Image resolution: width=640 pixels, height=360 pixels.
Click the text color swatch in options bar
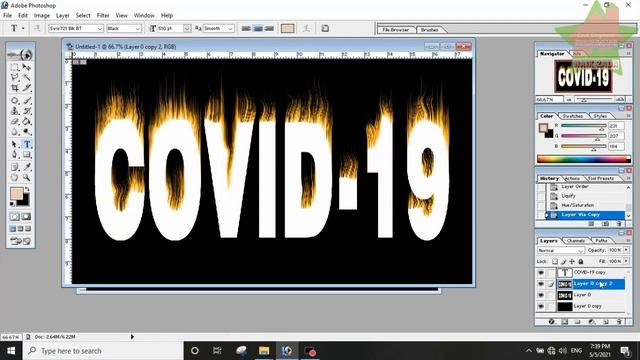(287, 28)
